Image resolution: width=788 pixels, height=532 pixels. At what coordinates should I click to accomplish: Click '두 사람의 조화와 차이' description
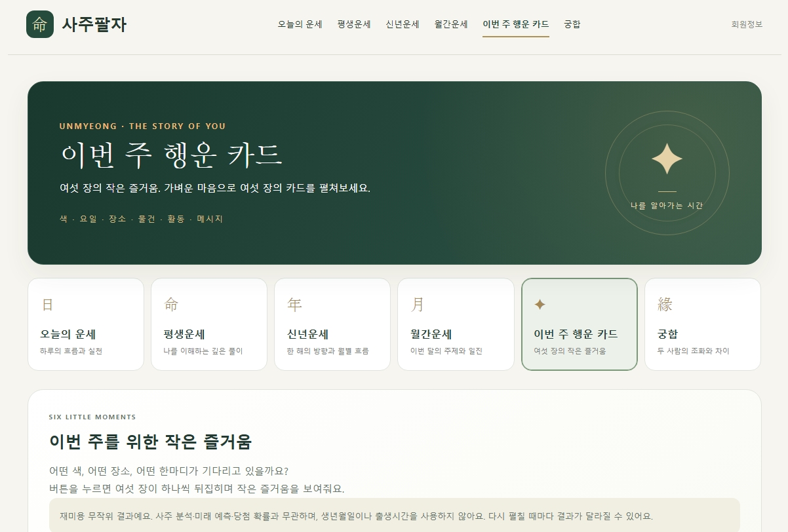pos(694,351)
